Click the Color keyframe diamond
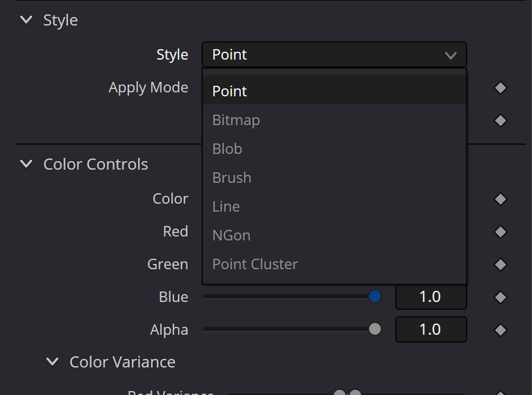This screenshot has width=532, height=395. click(x=501, y=199)
